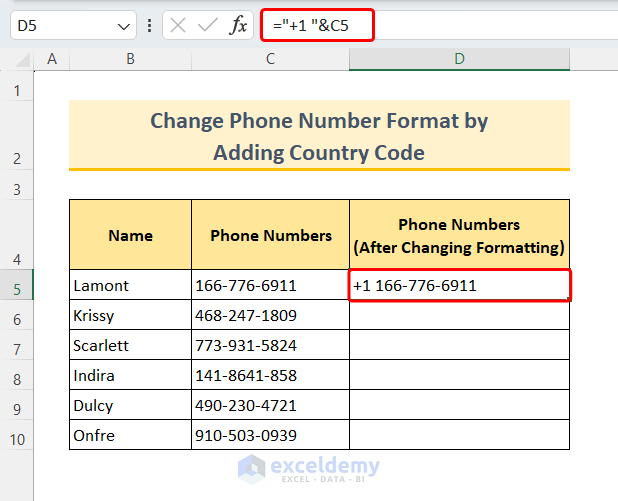Click the formula bar text ="+1 "&C5

coord(311,26)
